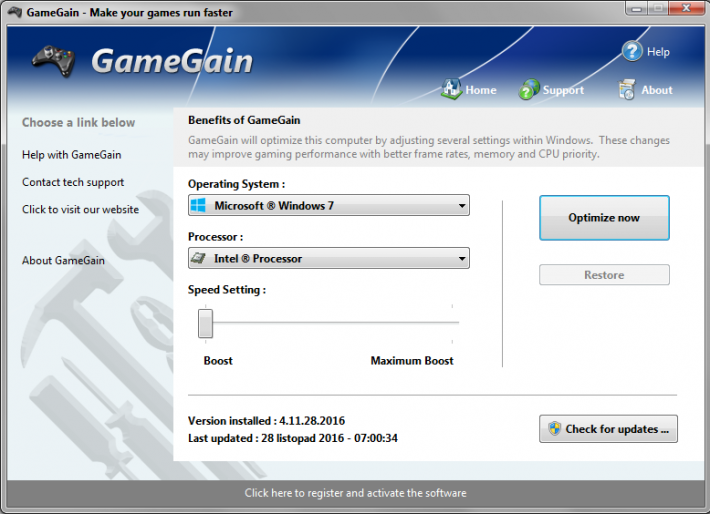Open Help with GameGain link
Image resolution: width=710 pixels, height=514 pixels.
pos(72,155)
